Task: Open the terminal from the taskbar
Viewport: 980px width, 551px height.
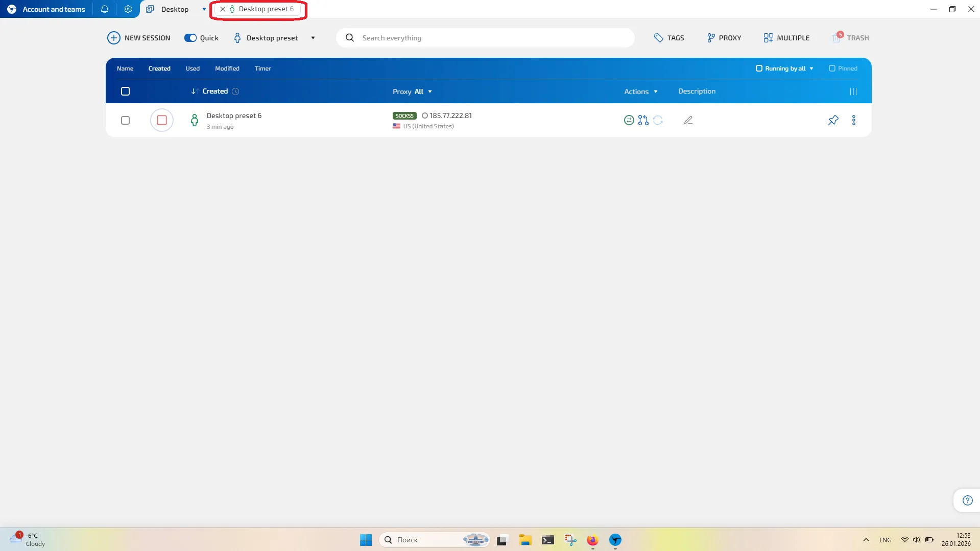Action: point(548,540)
